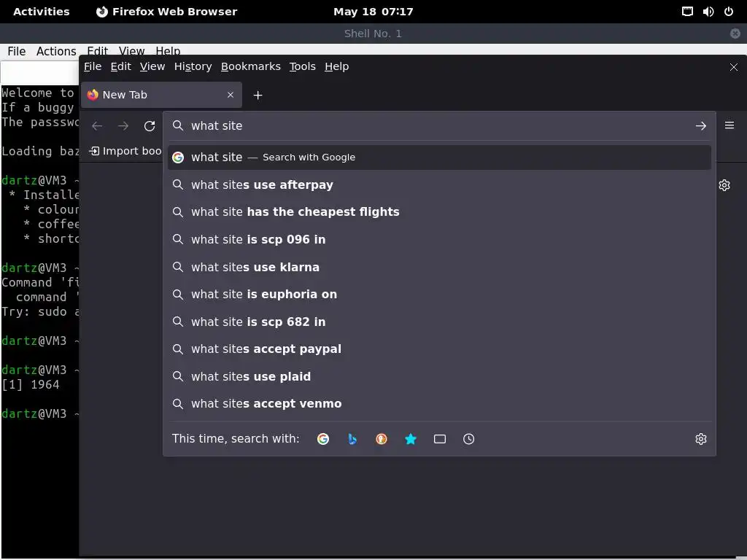Click the '[1] 1964' line in terminal

pyautogui.click(x=31, y=385)
